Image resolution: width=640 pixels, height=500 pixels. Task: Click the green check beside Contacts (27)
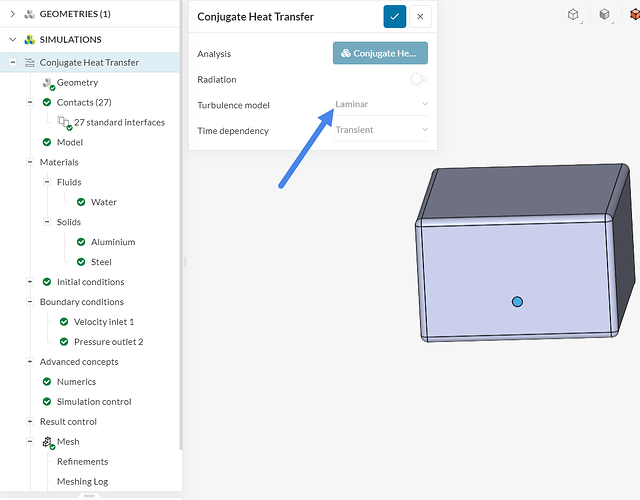point(47,102)
